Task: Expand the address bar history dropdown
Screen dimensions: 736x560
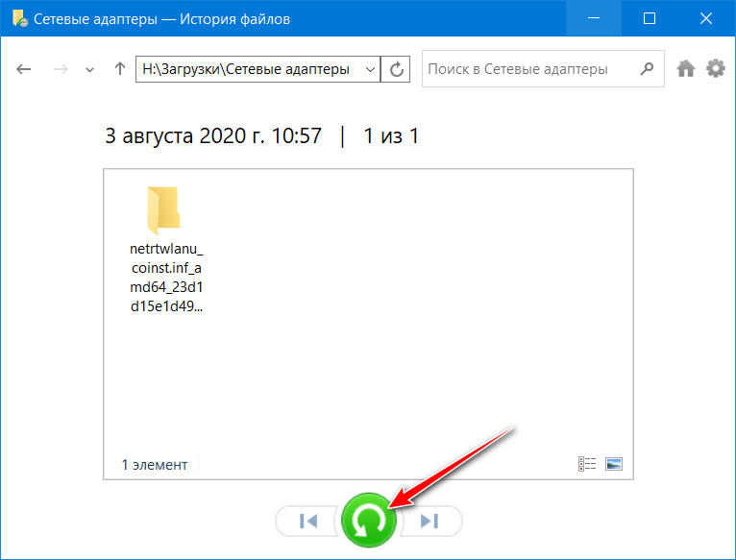Action: 370,69
